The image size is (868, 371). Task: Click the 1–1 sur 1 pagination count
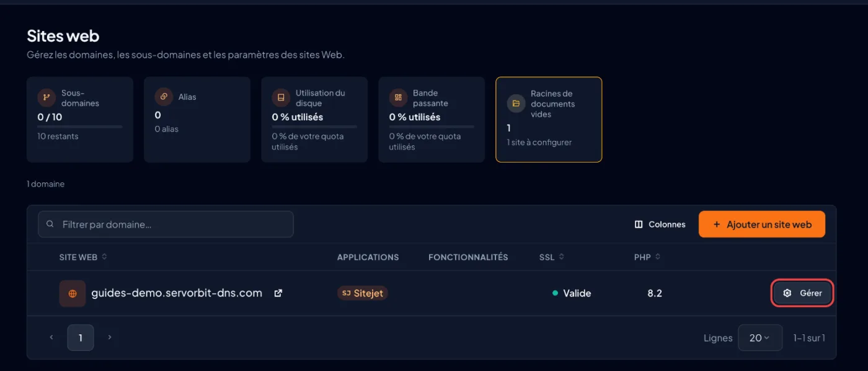click(809, 338)
